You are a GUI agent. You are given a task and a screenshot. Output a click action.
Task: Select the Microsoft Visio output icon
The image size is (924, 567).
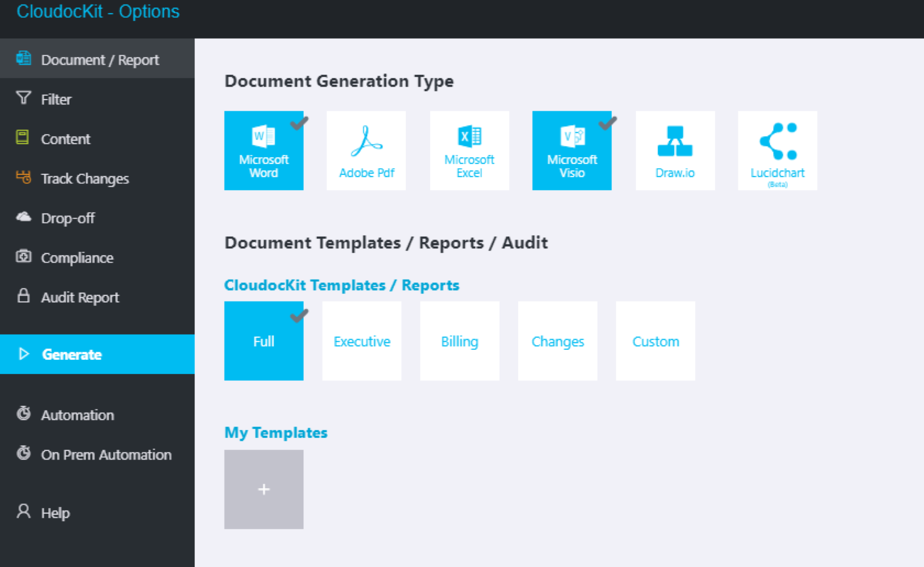(571, 151)
